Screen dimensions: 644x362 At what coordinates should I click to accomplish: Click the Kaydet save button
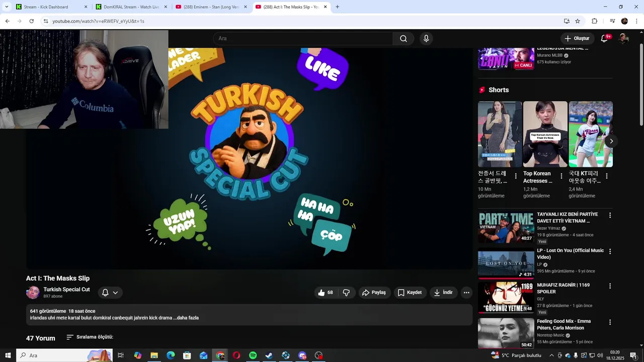(410, 293)
